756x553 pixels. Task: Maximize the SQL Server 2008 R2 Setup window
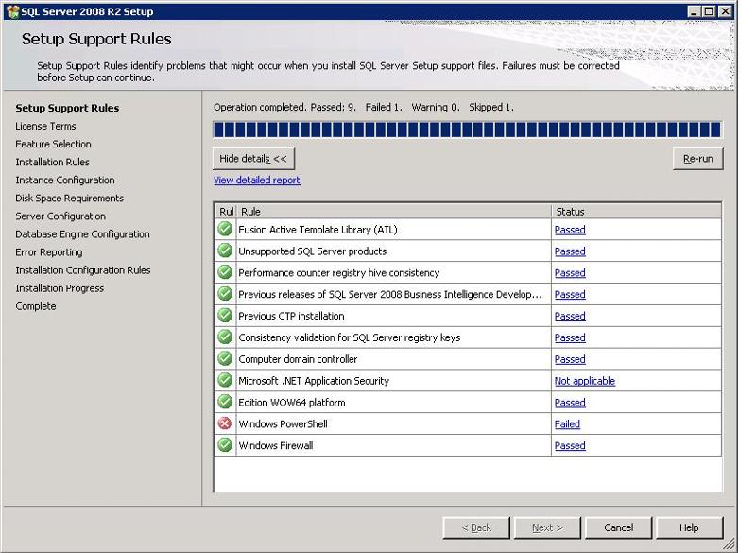[709, 11]
